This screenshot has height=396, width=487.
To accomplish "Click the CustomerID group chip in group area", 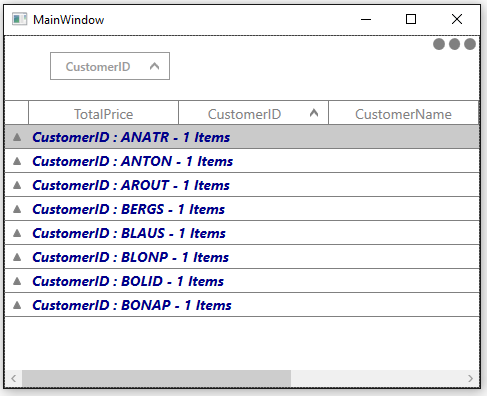I will click(x=110, y=66).
